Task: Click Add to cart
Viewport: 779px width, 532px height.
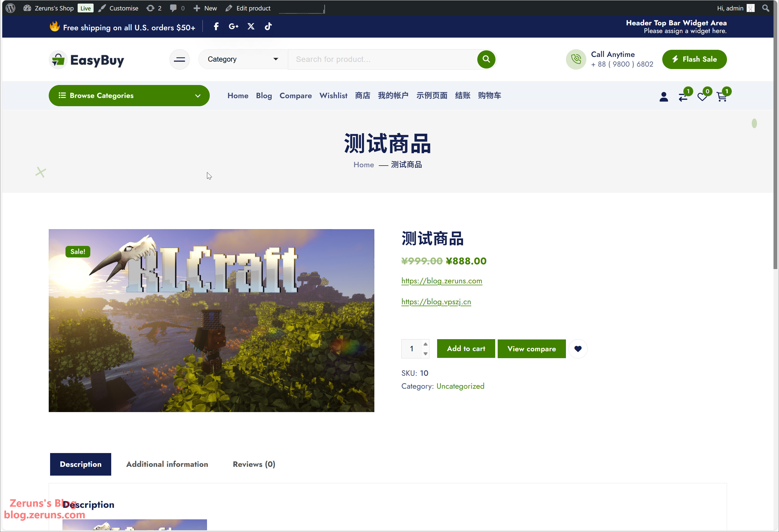Action: tap(466, 349)
